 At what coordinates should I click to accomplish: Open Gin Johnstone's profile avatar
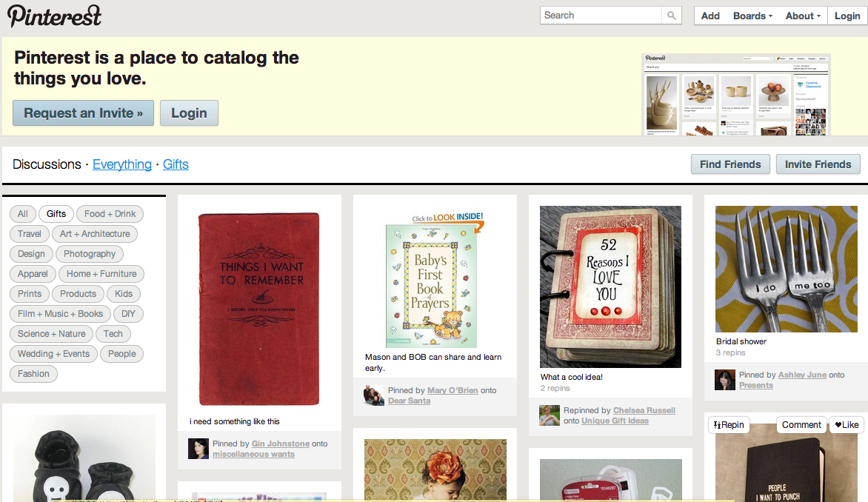[x=198, y=449]
